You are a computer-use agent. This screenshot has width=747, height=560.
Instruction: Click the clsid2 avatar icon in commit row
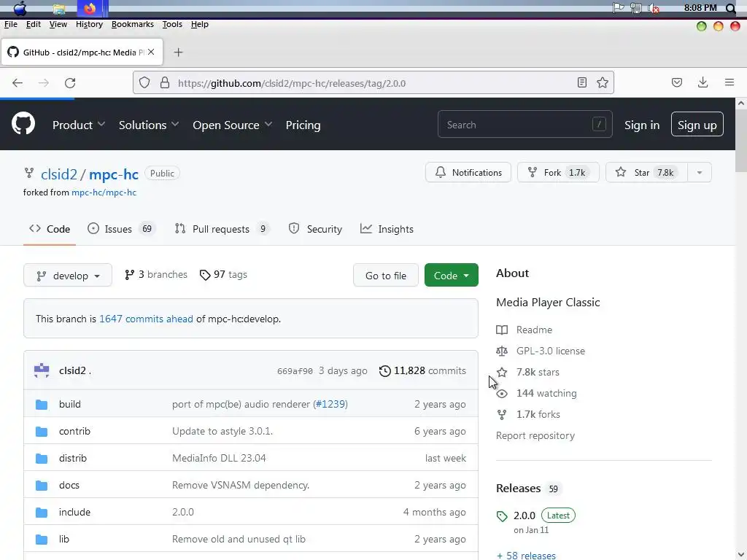click(42, 370)
